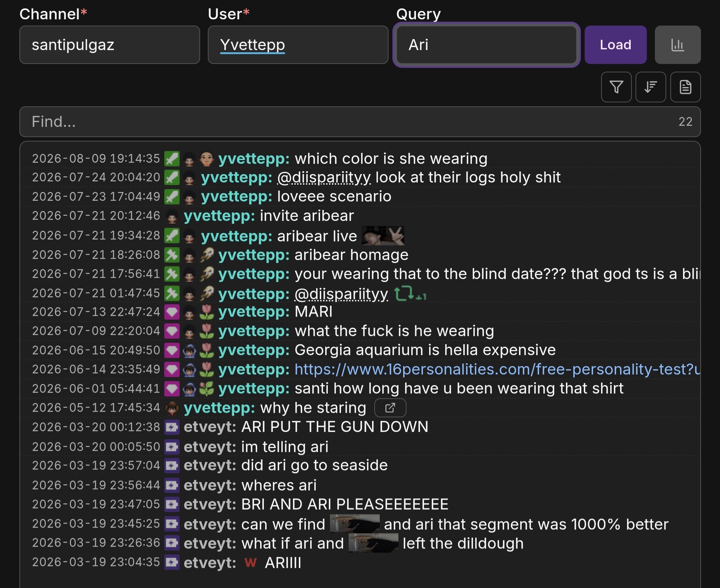This screenshot has width=720, height=588.
Task: Click timestamp 2026-07-24 20:04:20
Action: [96, 177]
